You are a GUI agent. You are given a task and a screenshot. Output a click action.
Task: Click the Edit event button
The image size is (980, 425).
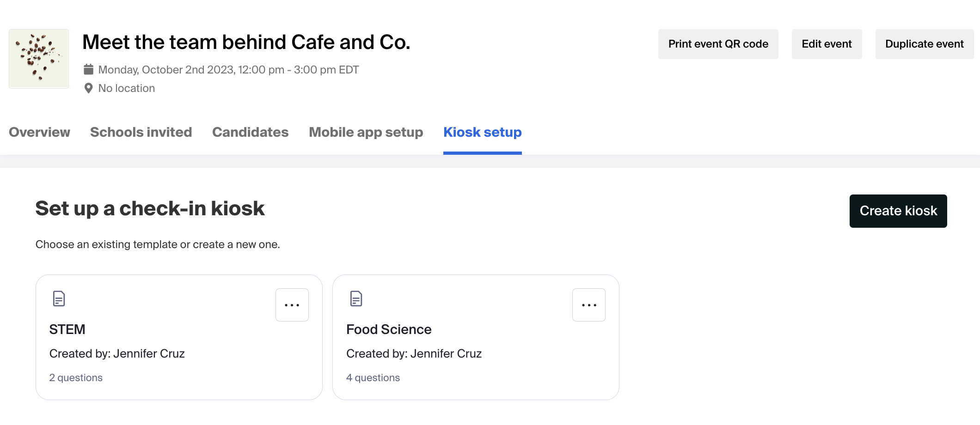click(x=827, y=44)
